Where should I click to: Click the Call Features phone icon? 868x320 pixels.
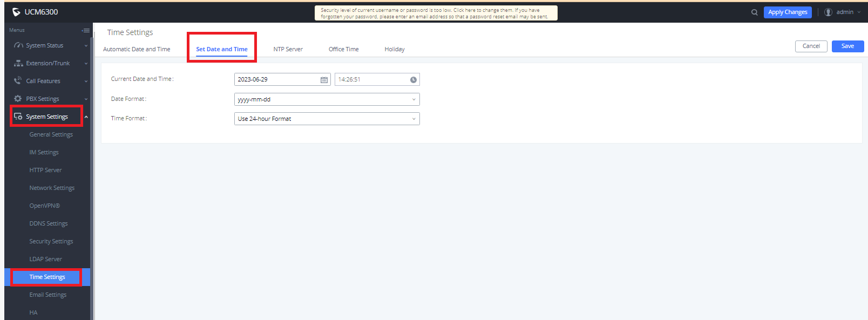click(18, 81)
